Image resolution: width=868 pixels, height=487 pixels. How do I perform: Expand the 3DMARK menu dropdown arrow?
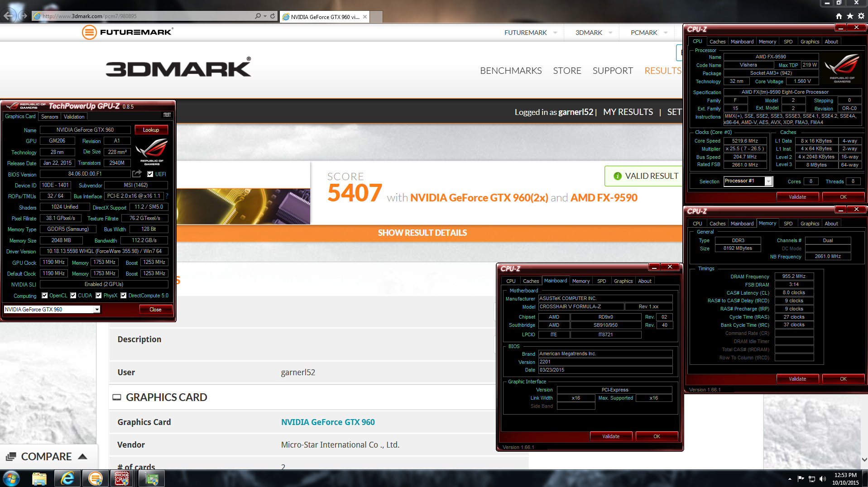[610, 33]
